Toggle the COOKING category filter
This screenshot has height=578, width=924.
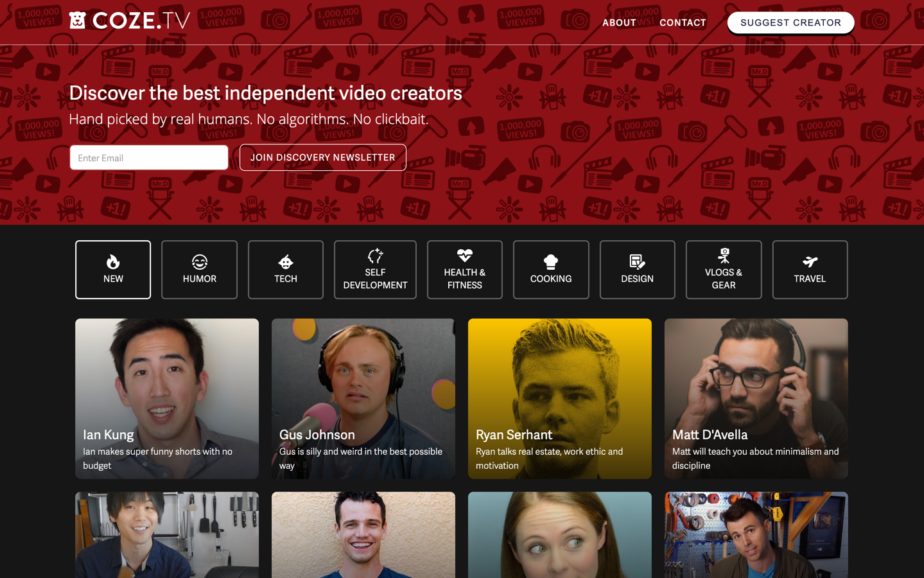pos(550,270)
